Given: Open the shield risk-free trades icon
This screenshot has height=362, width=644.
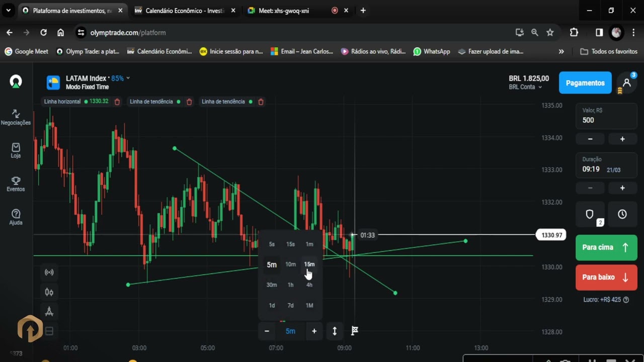Looking at the screenshot, I should click(590, 215).
